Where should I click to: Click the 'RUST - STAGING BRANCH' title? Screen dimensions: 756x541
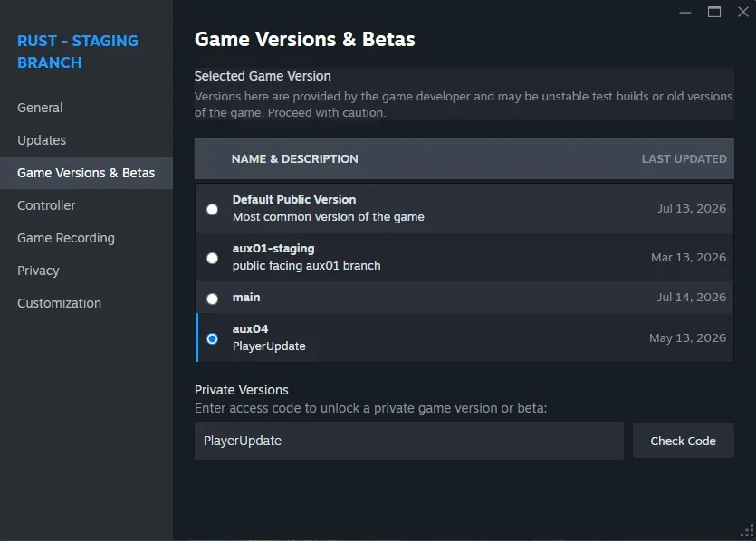(78, 52)
